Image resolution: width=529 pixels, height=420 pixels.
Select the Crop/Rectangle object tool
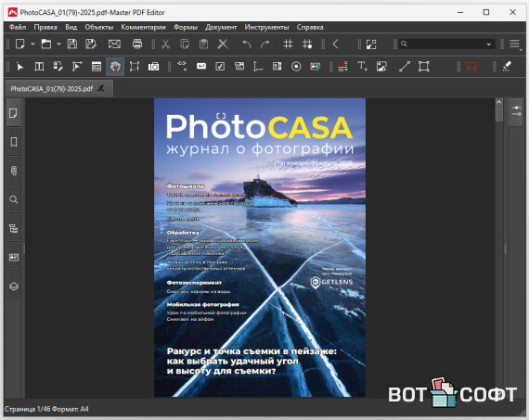click(424, 67)
